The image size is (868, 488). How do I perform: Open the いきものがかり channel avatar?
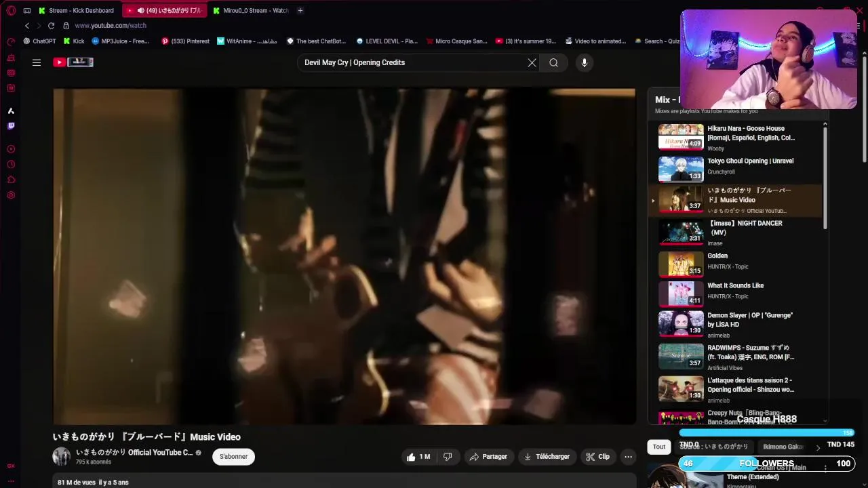pyautogui.click(x=62, y=456)
